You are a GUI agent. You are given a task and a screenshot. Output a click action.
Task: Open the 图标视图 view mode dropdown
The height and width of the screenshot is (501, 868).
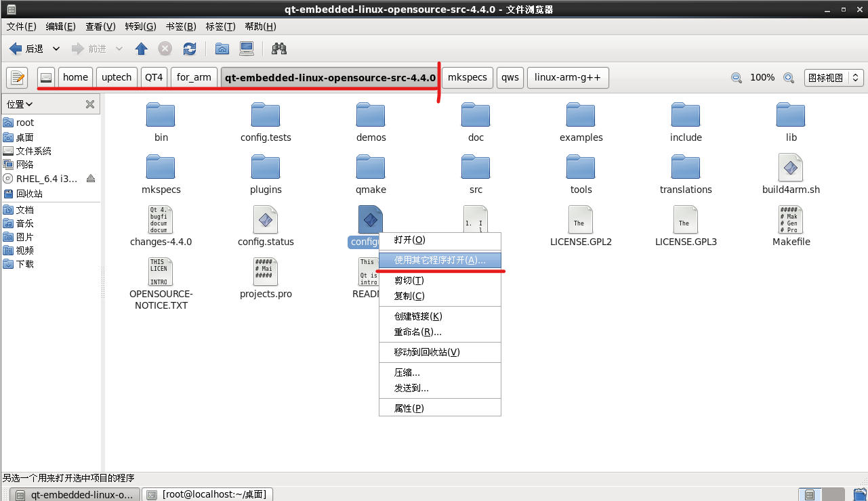834,78
